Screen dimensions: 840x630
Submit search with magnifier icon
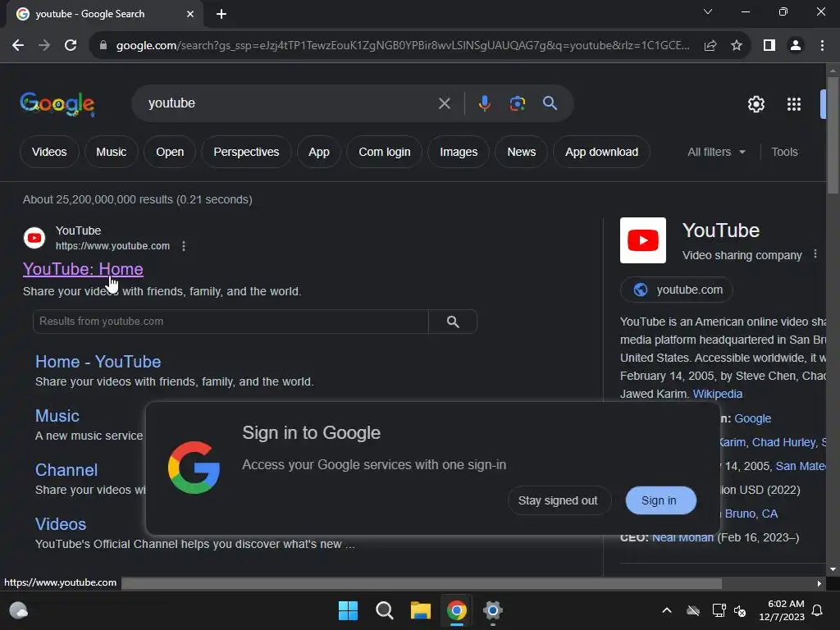550,103
